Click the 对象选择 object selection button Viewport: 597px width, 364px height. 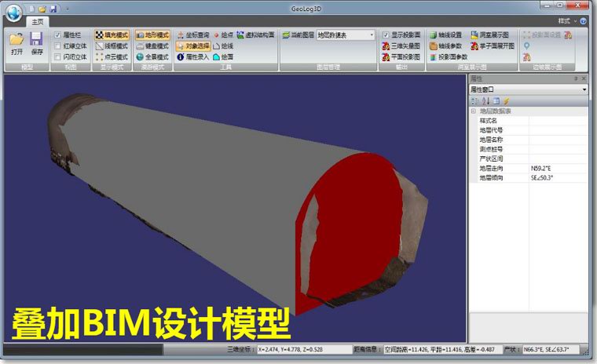pos(193,46)
